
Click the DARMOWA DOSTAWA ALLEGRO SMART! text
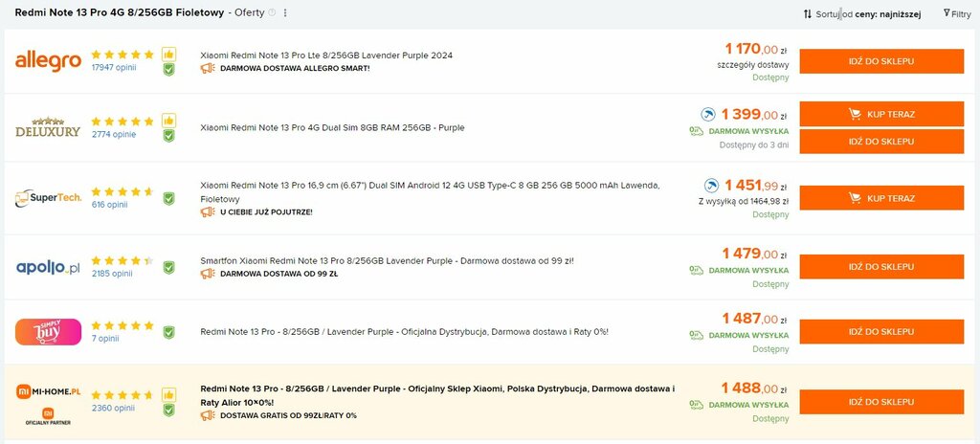coord(295,68)
